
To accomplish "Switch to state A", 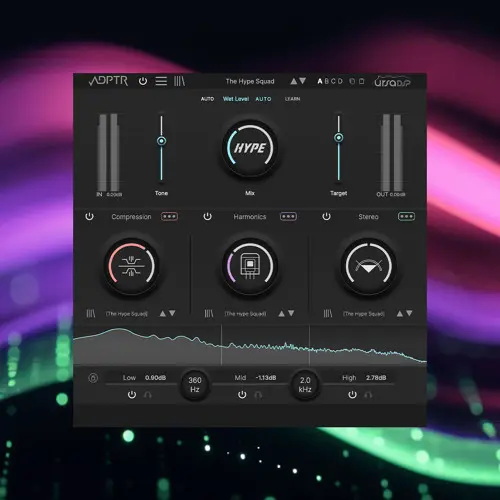I will click(x=320, y=81).
